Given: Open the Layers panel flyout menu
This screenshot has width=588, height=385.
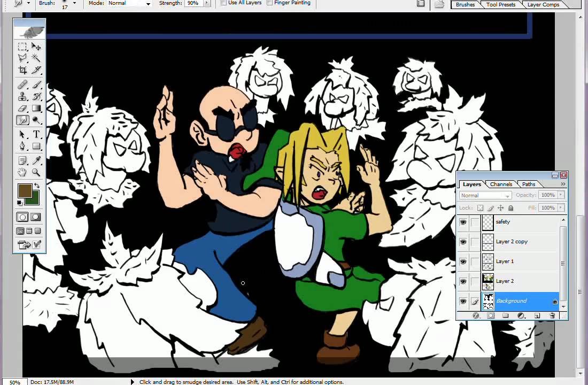Looking at the screenshot, I should pos(563,184).
